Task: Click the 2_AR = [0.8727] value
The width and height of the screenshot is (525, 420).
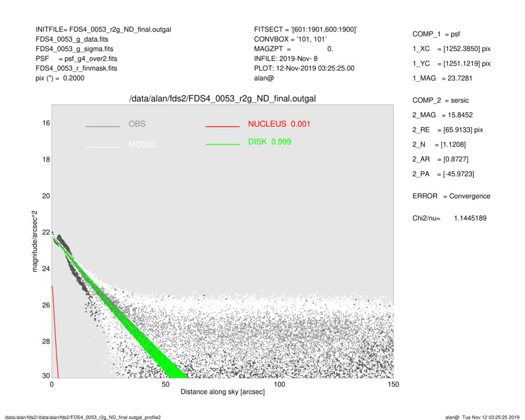Action: [440, 160]
